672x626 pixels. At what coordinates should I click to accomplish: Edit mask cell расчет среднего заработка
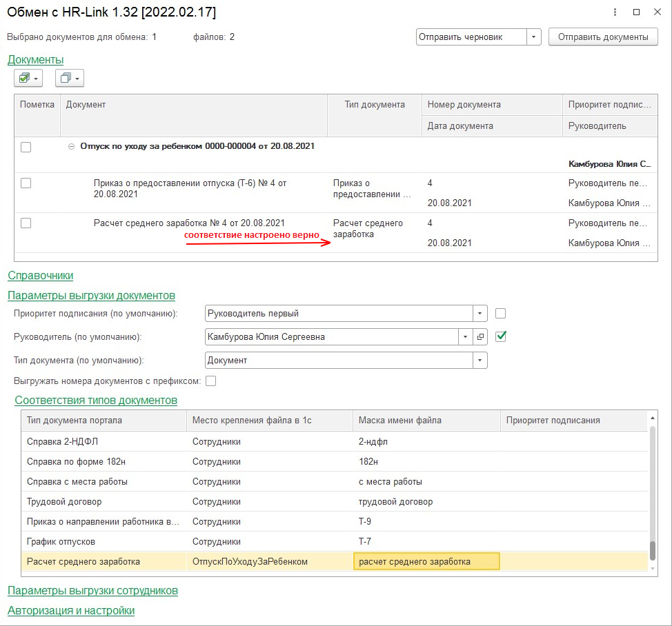coord(426,562)
